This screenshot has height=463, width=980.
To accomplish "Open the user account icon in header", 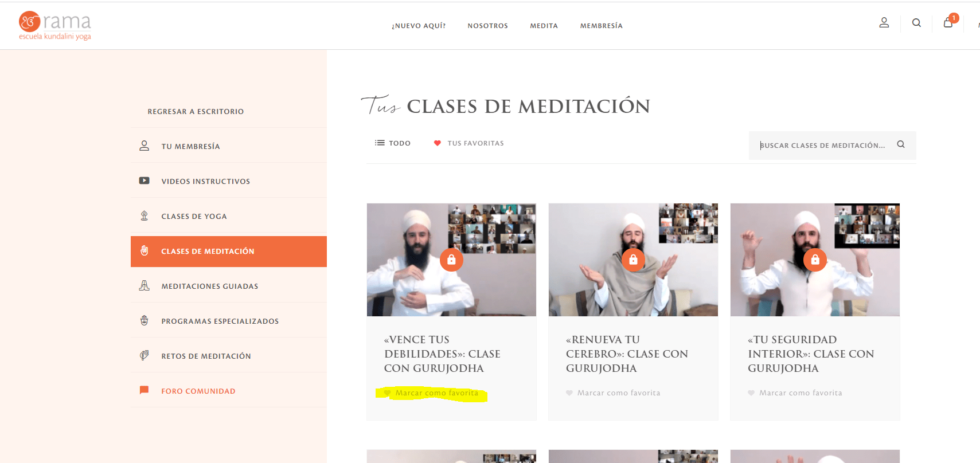I will 884,23.
